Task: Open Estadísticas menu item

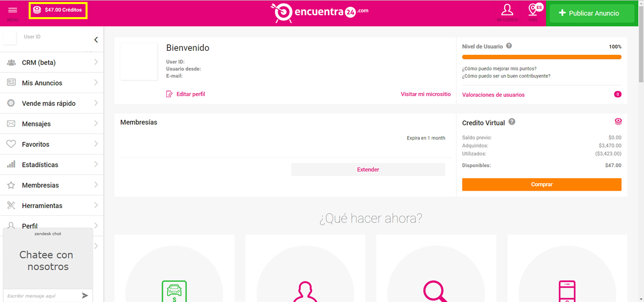Action: (x=52, y=165)
